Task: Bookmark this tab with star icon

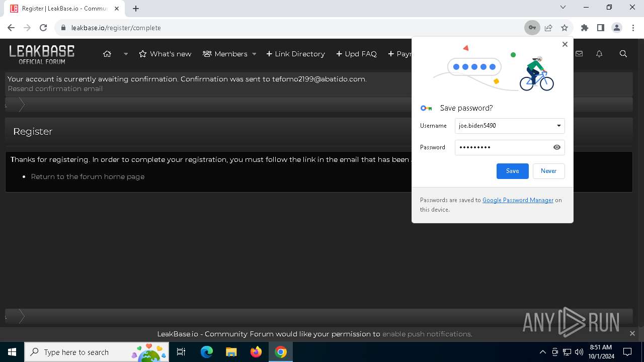Action: [x=565, y=28]
